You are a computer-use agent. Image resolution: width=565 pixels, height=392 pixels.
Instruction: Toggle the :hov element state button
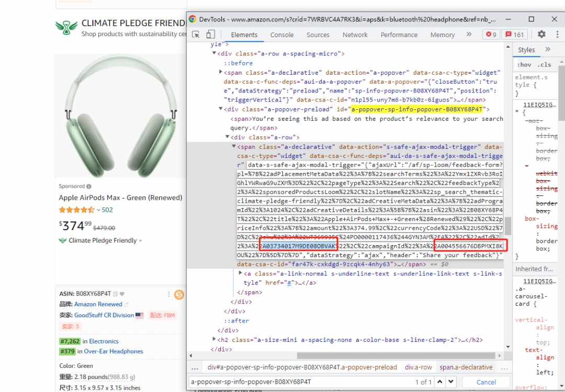click(x=524, y=65)
